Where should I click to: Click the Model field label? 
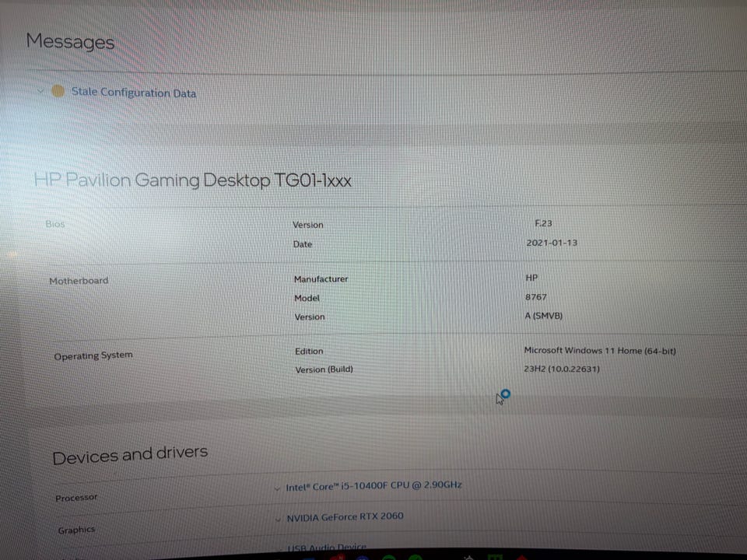pos(307,298)
